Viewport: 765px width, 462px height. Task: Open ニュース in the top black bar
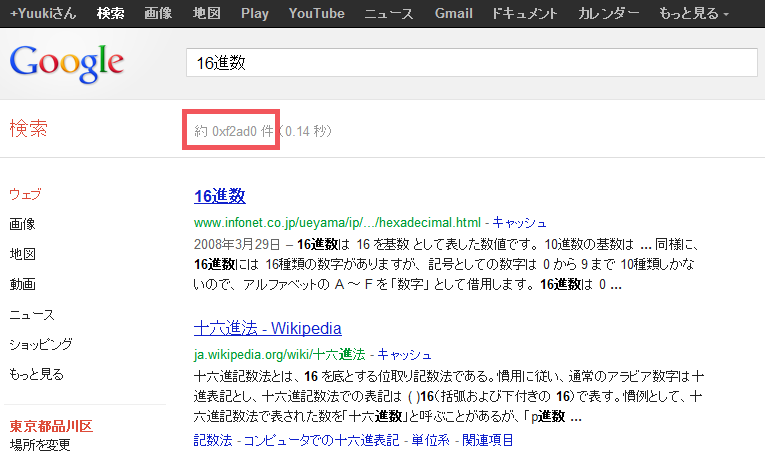click(x=389, y=13)
